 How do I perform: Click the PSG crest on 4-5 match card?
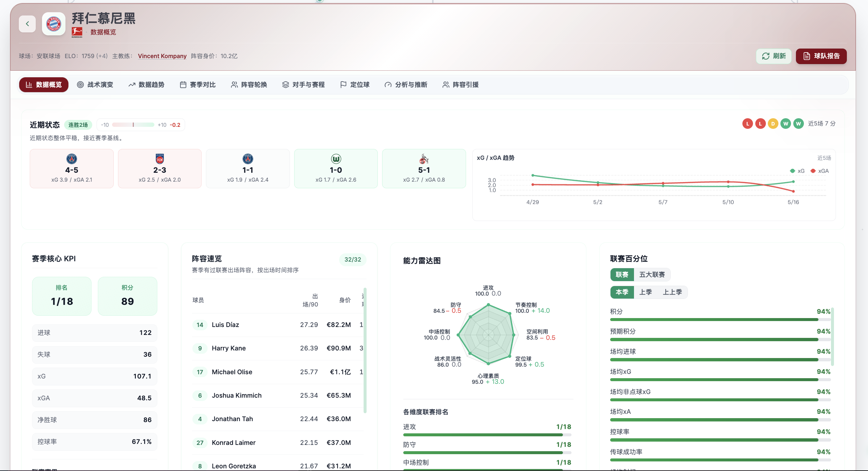coord(71,159)
